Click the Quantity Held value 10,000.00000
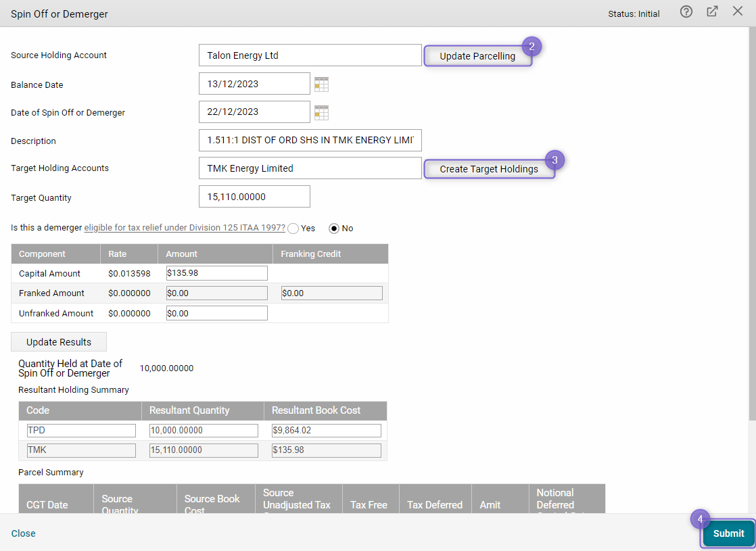 pyautogui.click(x=166, y=368)
